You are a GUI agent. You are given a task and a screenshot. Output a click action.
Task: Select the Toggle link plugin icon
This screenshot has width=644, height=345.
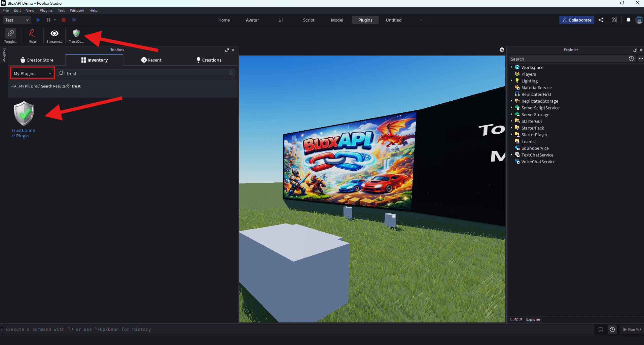tap(10, 35)
